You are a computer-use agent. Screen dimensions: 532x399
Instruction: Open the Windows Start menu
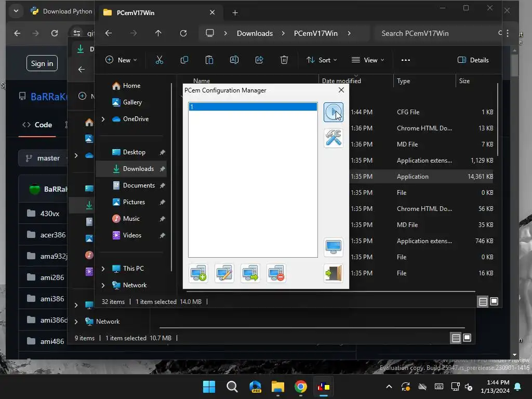209,387
